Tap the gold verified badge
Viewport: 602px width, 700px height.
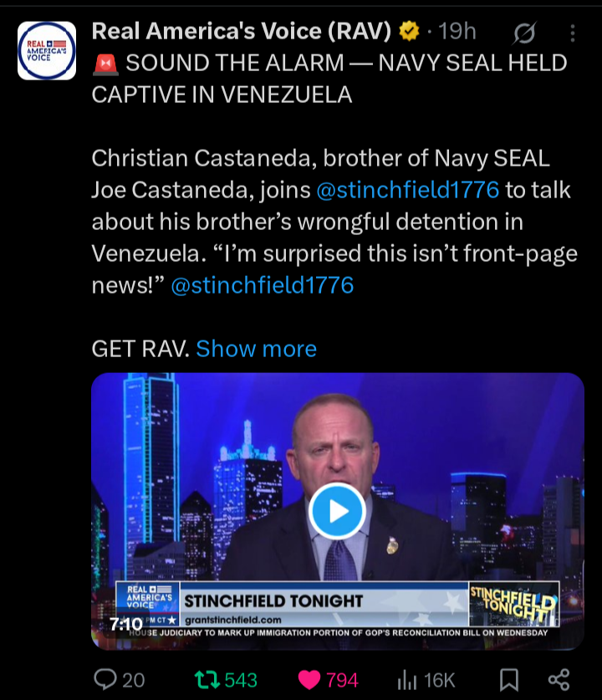(409, 31)
